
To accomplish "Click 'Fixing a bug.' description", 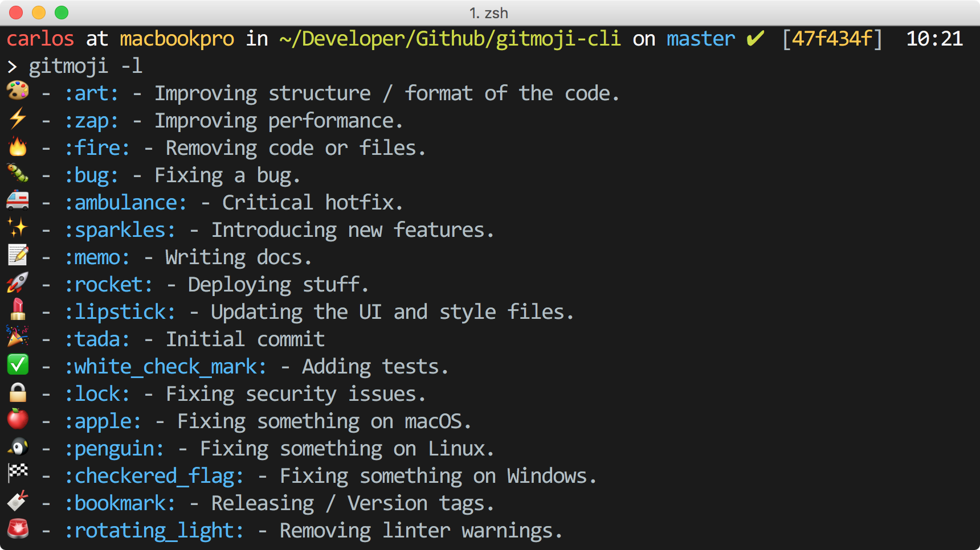I will [227, 175].
